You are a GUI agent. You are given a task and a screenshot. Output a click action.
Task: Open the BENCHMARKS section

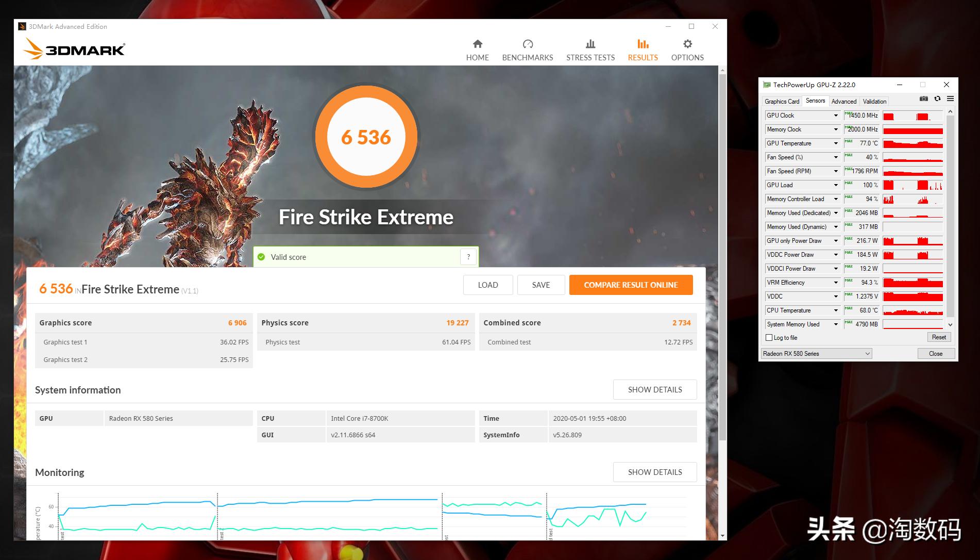(x=528, y=51)
